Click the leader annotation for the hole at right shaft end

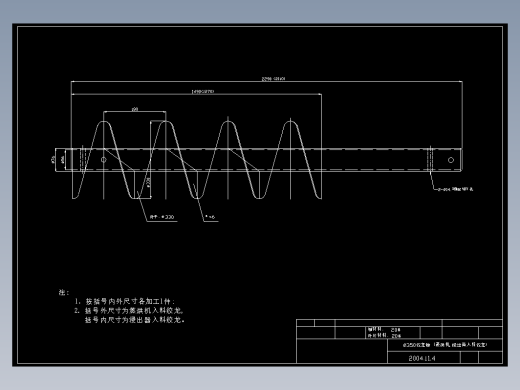click(x=455, y=189)
